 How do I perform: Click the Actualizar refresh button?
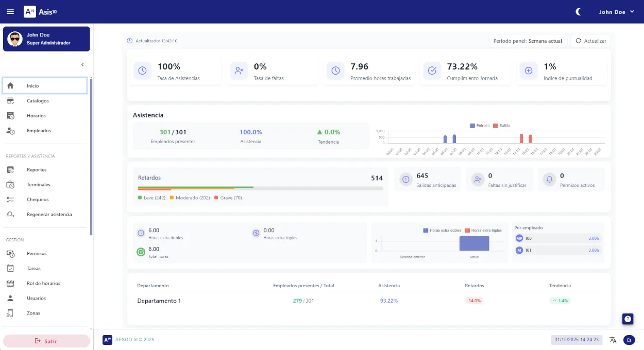[x=590, y=40]
